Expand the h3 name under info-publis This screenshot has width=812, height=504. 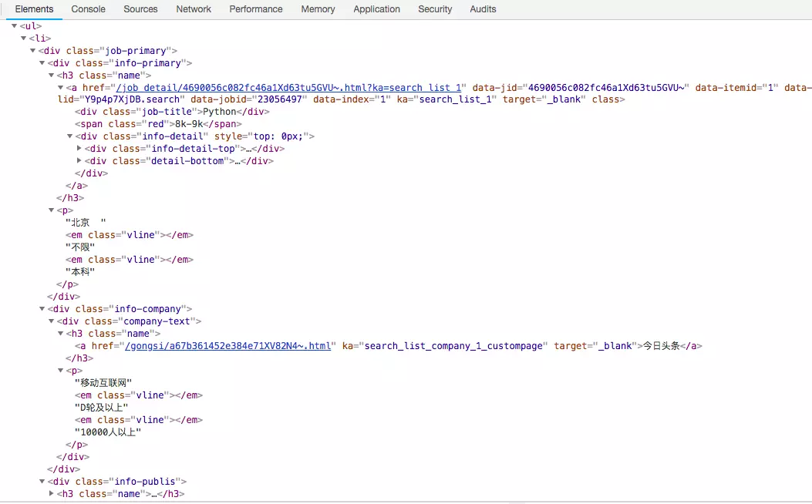pyautogui.click(x=52, y=494)
